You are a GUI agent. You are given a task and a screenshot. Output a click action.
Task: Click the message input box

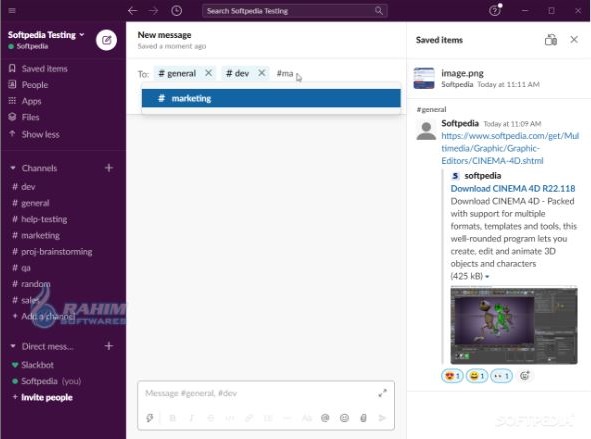tap(260, 393)
